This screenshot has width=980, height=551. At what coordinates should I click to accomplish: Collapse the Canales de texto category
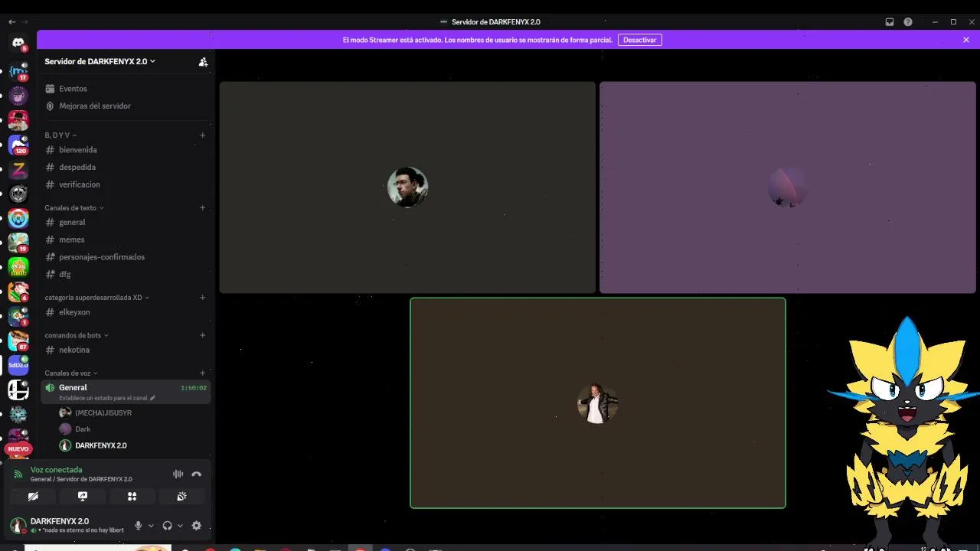point(74,208)
